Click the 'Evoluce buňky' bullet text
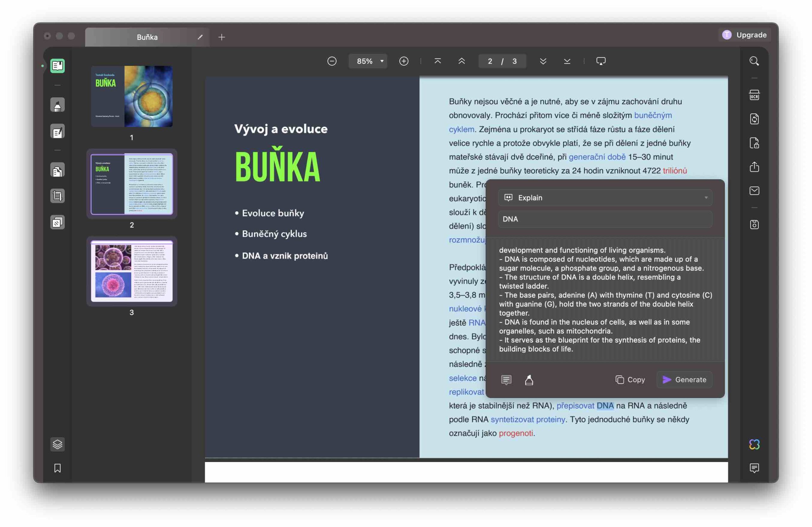Viewport: 812px width, 527px height. [x=273, y=213]
